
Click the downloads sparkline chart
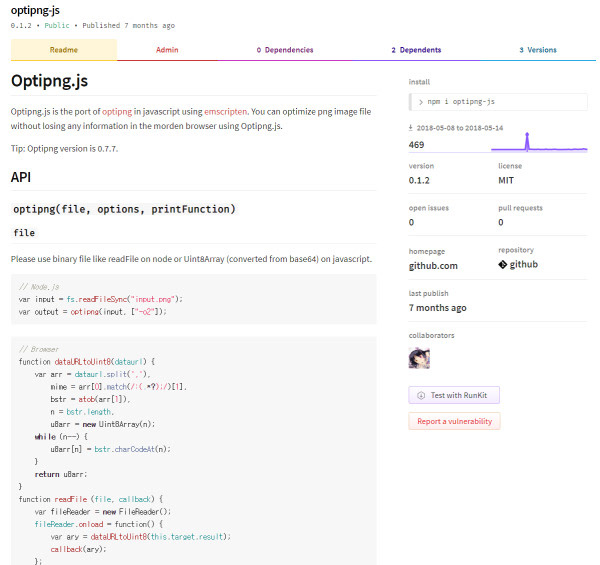(x=539, y=143)
